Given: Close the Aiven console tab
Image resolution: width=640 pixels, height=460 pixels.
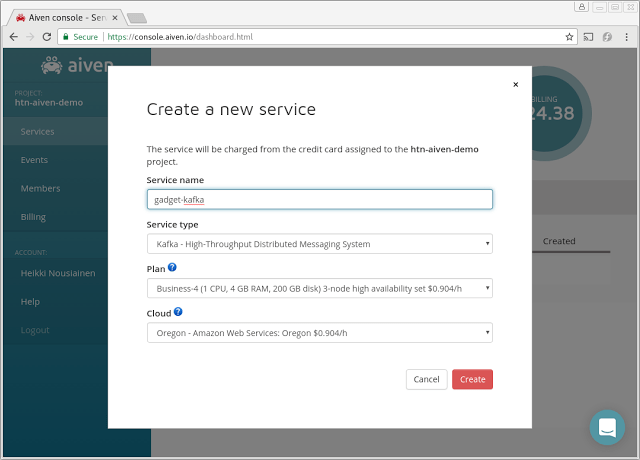Looking at the screenshot, I should click(x=115, y=18).
